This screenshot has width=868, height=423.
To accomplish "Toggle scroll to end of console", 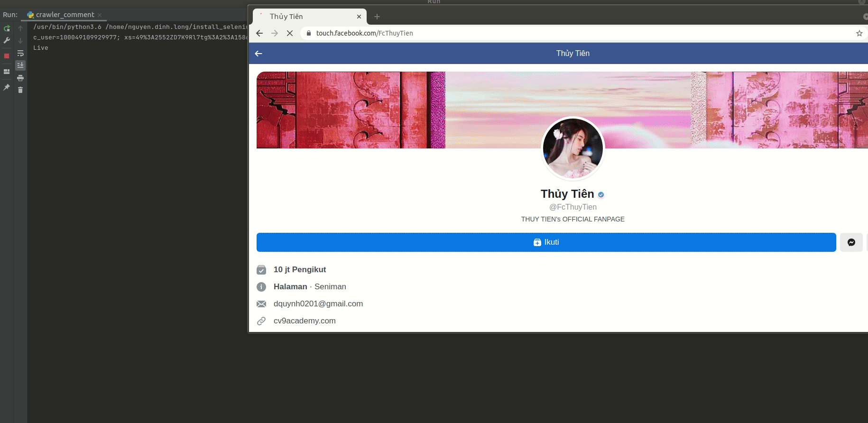I will click(20, 65).
